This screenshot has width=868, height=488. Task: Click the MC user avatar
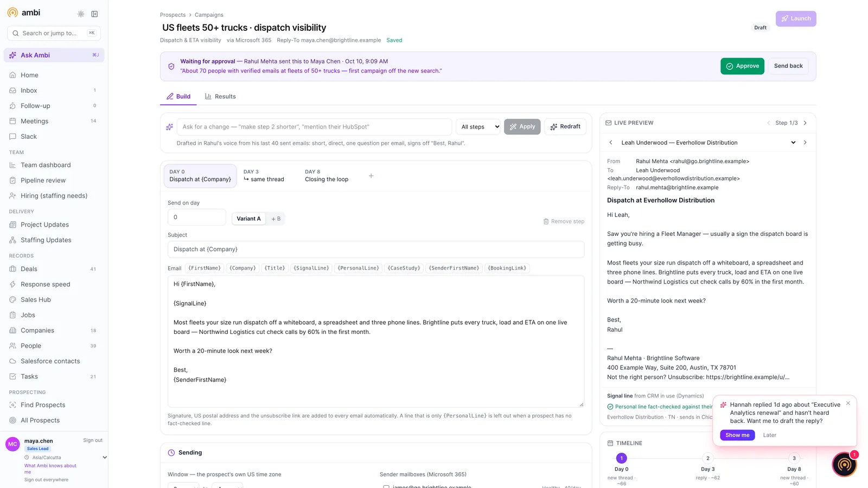[x=13, y=444]
